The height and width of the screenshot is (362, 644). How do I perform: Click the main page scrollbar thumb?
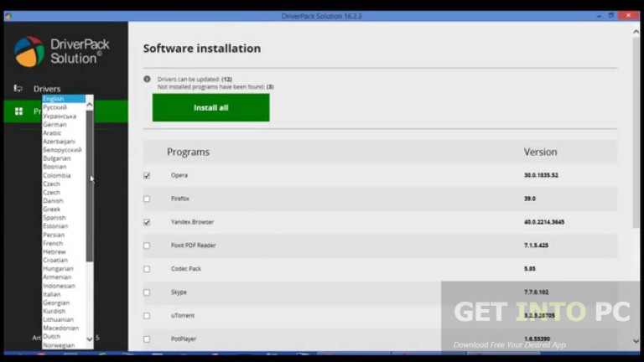(x=636, y=132)
